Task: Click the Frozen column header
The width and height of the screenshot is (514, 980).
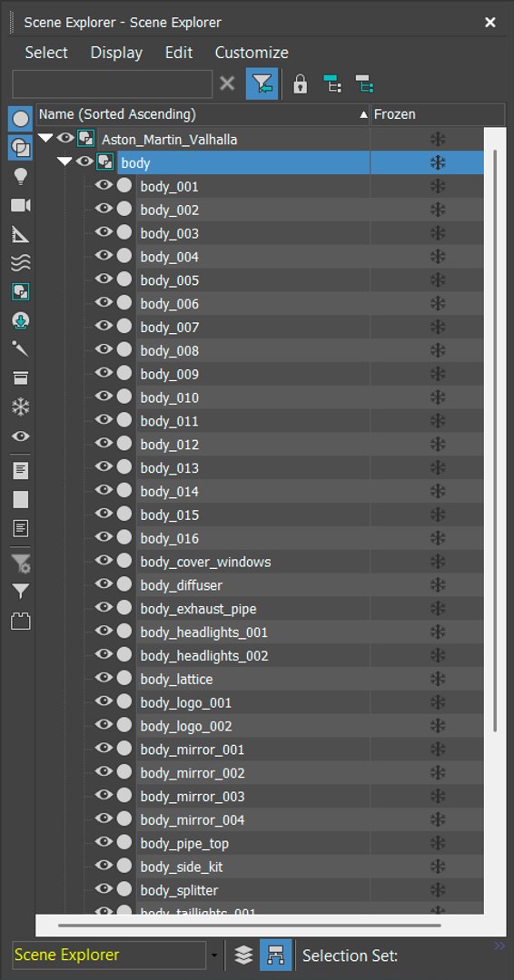Action: click(438, 115)
